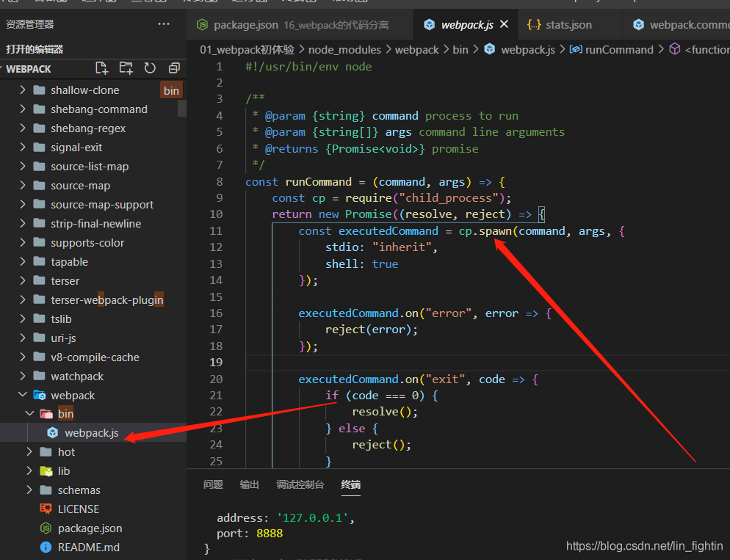Open the watchpack folder
The height and width of the screenshot is (560, 730).
pos(77,377)
